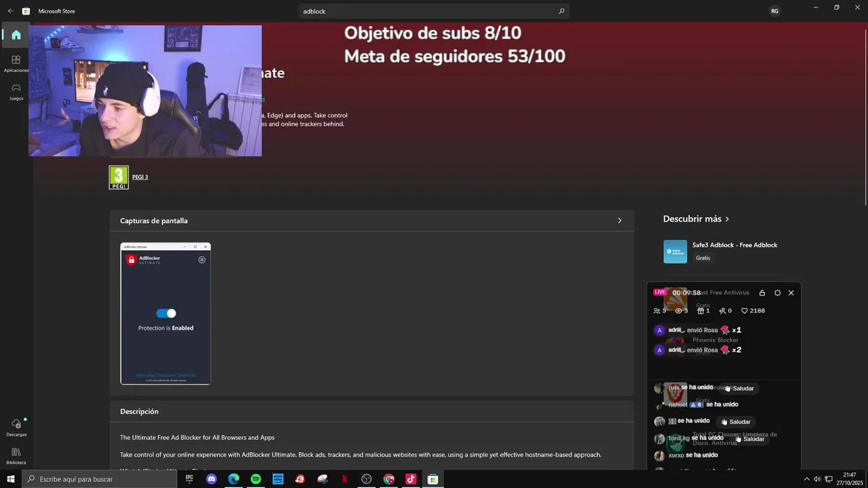
Task: Click the viewers count icon showing 5
Action: 660,310
